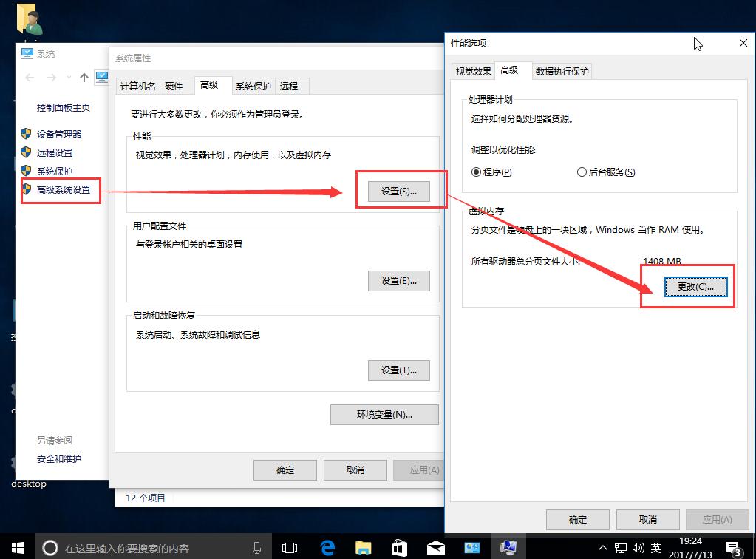Open the volume control in system tray
Screen dimensions: 756x559
pos(636,548)
